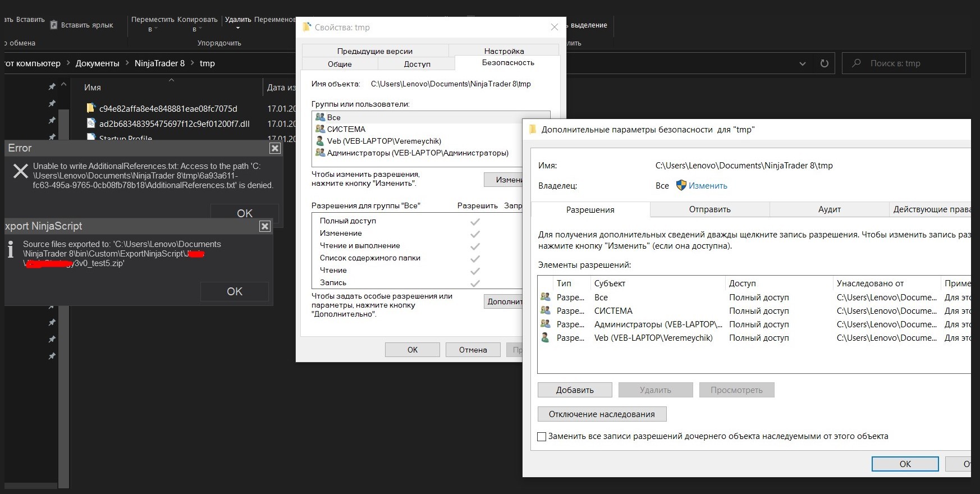Toggle allow checkmark for 'Полный доступ'

[475, 222]
